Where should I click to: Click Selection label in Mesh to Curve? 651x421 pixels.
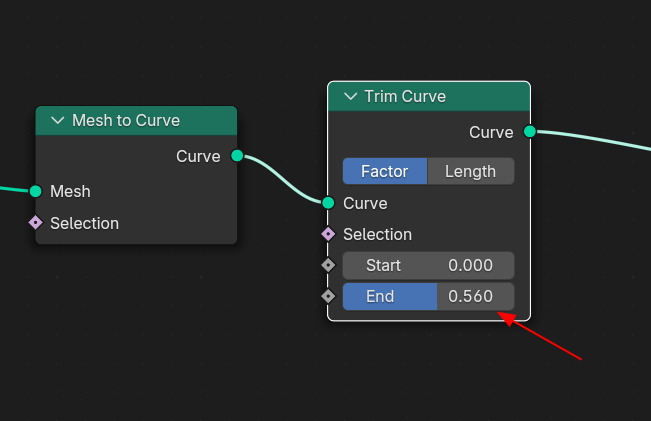pyautogui.click(x=84, y=223)
